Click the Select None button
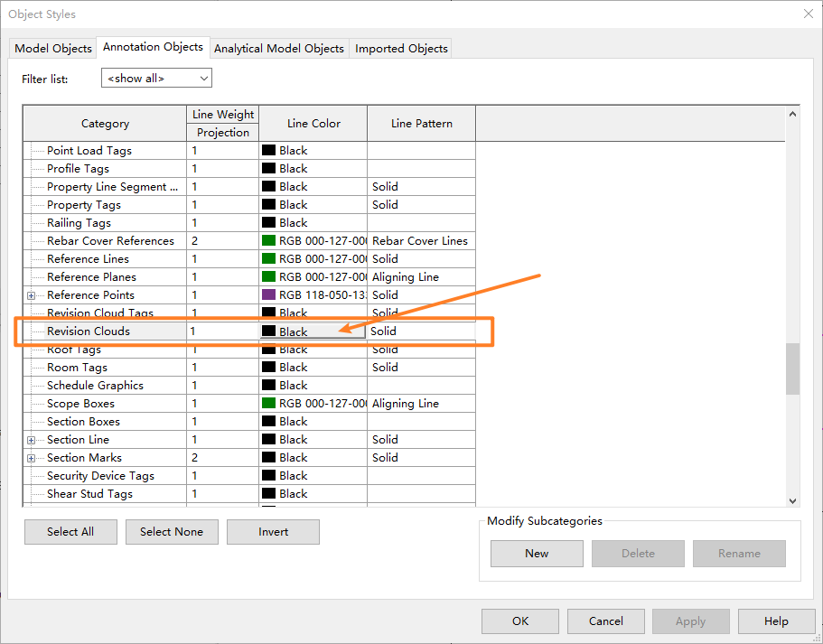The image size is (823, 644). [172, 531]
